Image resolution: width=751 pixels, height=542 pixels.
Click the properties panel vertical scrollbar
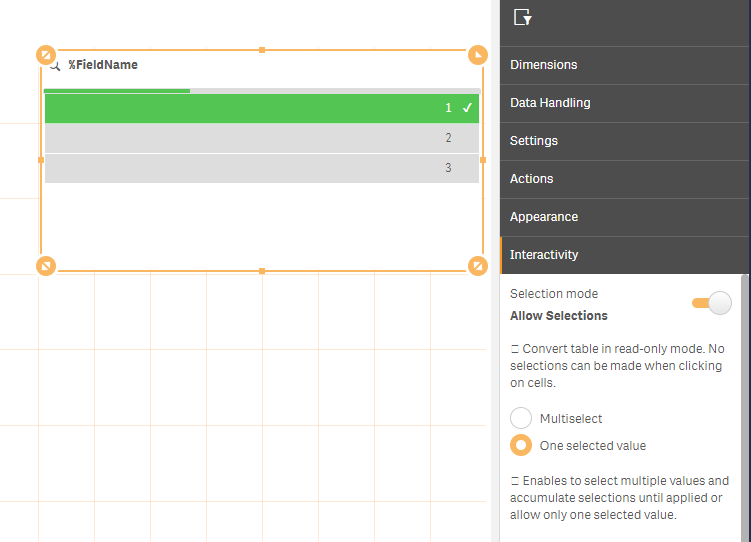pos(745,400)
